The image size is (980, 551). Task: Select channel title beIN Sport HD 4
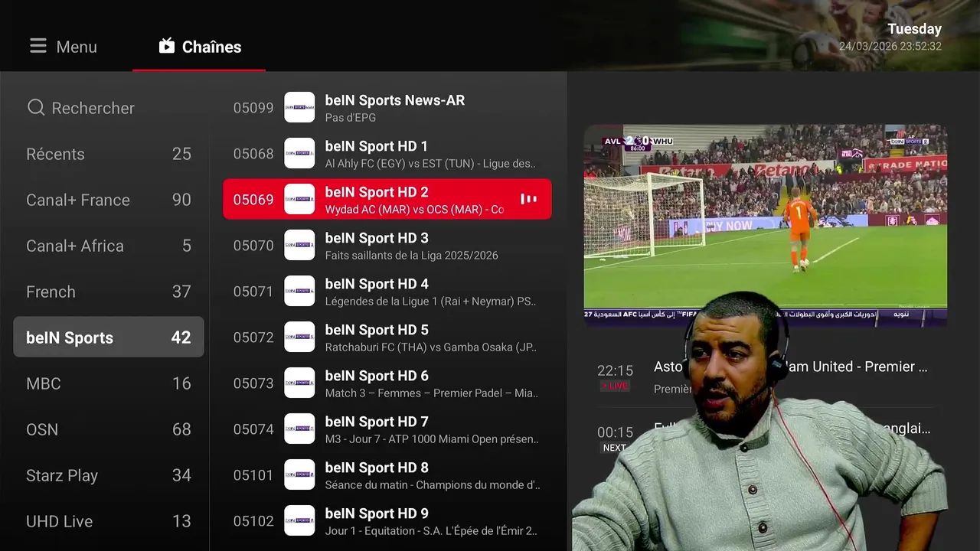[x=377, y=284]
